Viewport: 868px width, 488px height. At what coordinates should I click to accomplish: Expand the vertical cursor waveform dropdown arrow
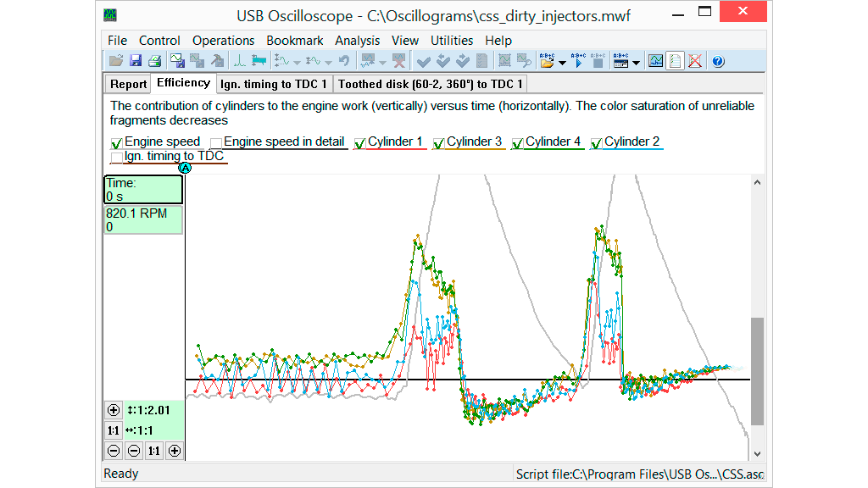(298, 63)
